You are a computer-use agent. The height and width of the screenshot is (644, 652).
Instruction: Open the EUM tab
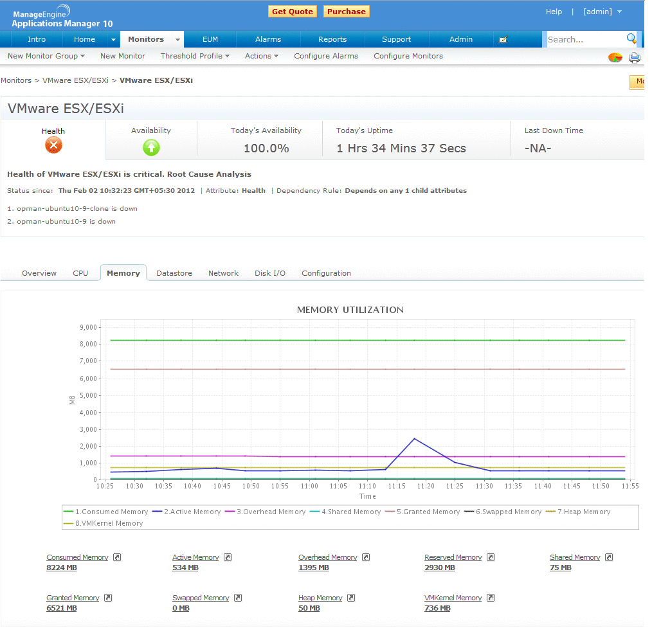210,39
